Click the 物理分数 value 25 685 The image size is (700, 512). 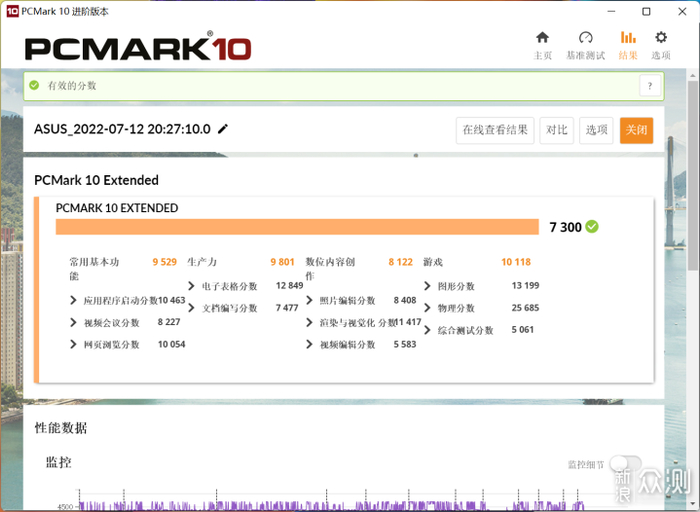[x=525, y=308]
